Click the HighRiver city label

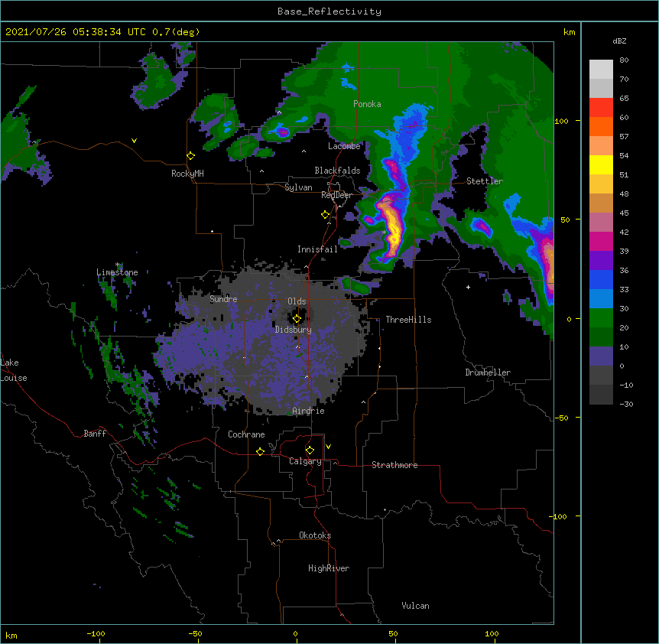click(x=329, y=568)
